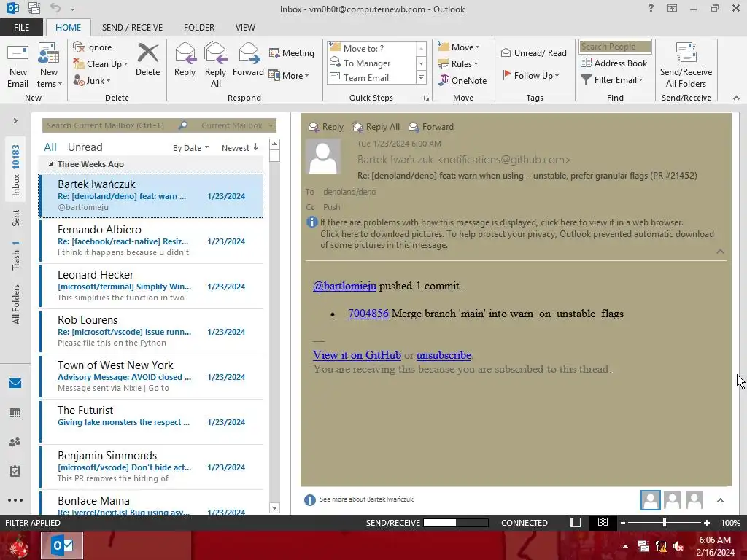747x560 pixels.
Task: Toggle Unread/Read status
Action: pyautogui.click(x=533, y=52)
